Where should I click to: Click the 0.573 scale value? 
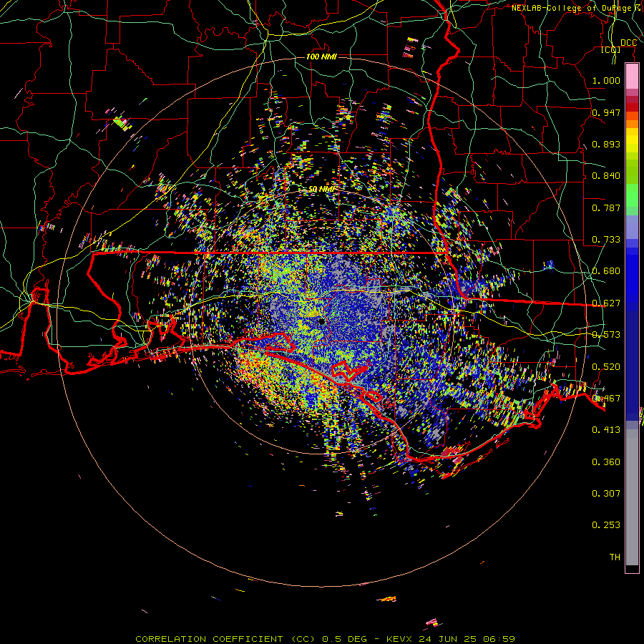[x=606, y=335]
